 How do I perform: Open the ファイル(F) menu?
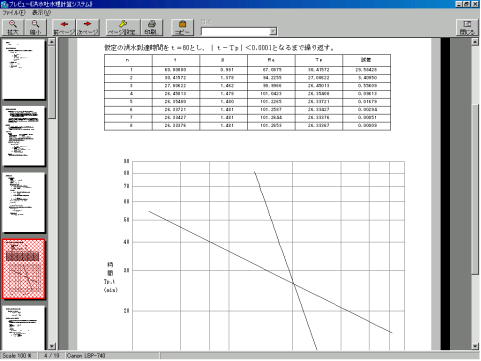coord(14,13)
